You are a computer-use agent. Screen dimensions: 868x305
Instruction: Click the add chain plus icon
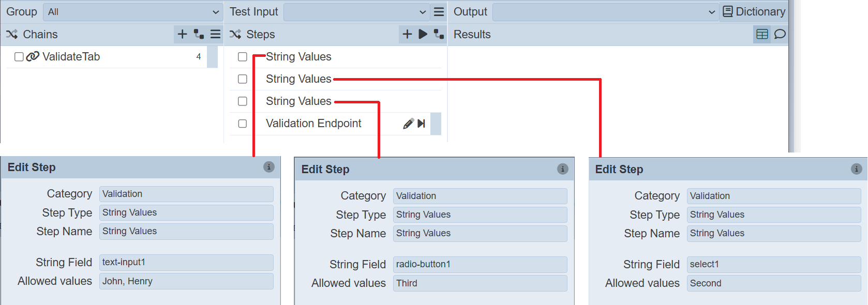(x=182, y=34)
